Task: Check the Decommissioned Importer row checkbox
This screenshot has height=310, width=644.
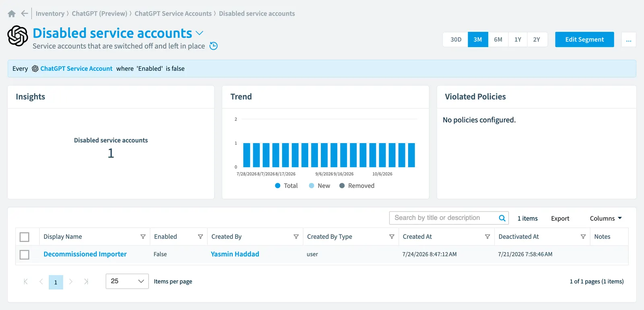Action: (25, 255)
